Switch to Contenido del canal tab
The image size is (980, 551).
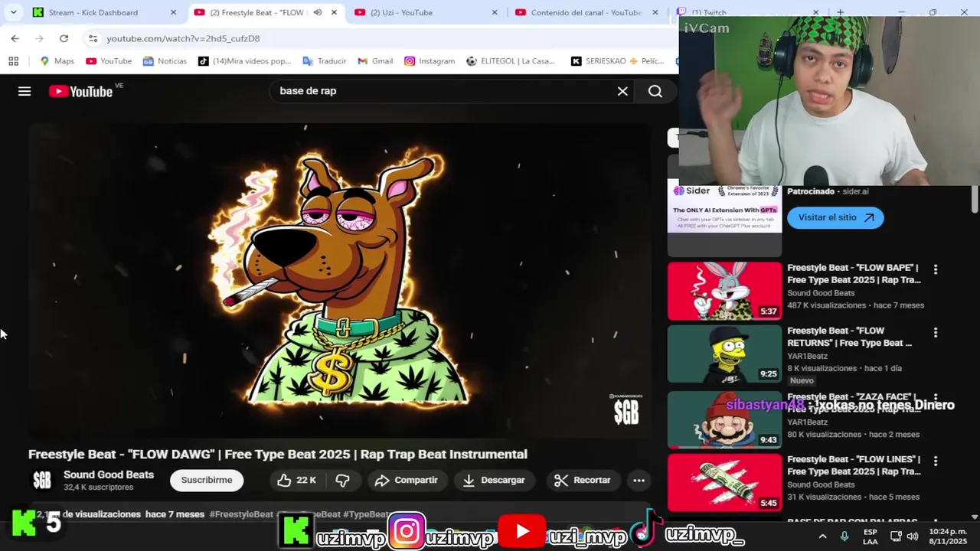tap(586, 12)
